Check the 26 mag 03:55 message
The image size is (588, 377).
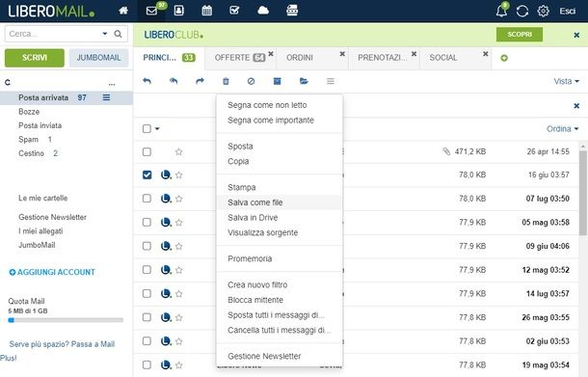[147, 318]
